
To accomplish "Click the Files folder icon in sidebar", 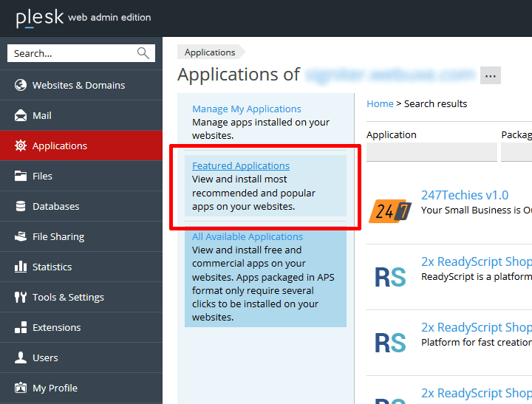I will (21, 176).
